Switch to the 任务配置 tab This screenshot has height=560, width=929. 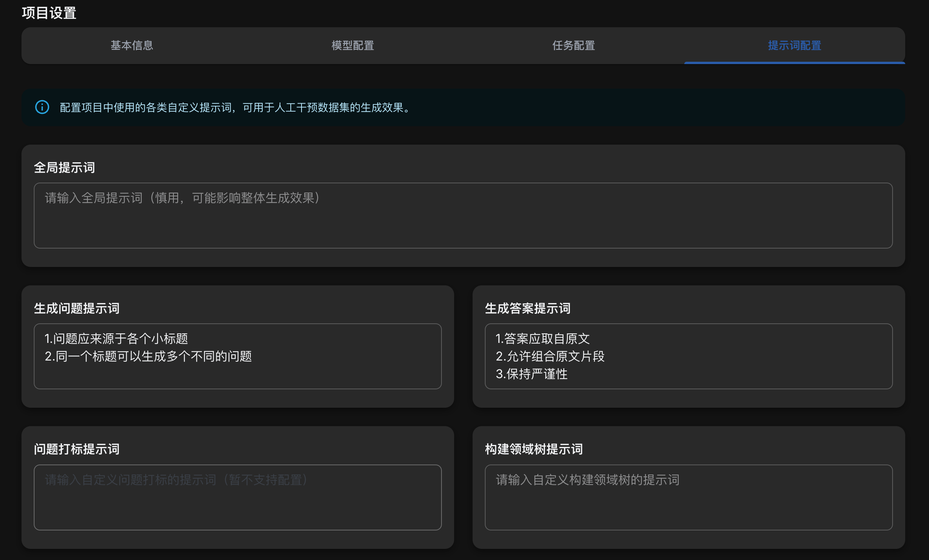[573, 46]
